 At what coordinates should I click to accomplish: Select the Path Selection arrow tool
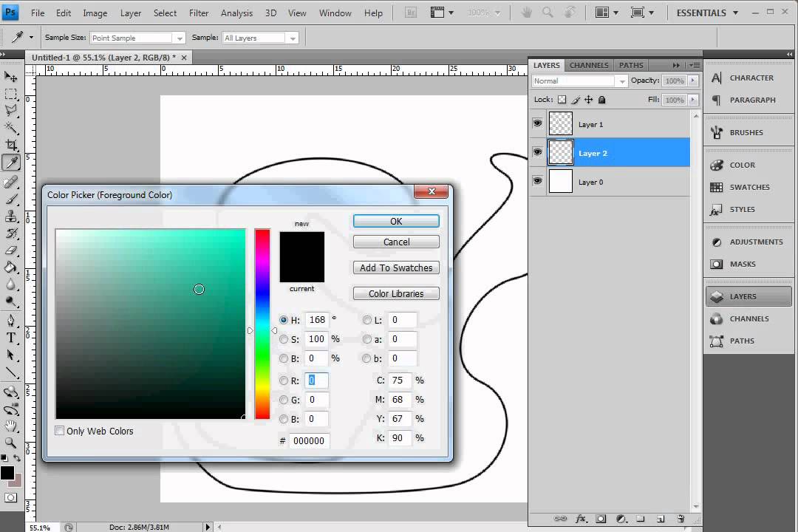tap(10, 355)
